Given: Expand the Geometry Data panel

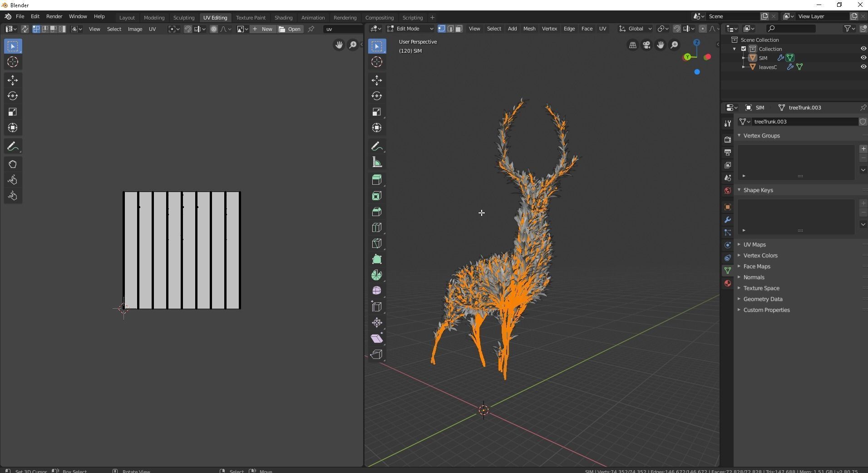Looking at the screenshot, I should 763,299.
